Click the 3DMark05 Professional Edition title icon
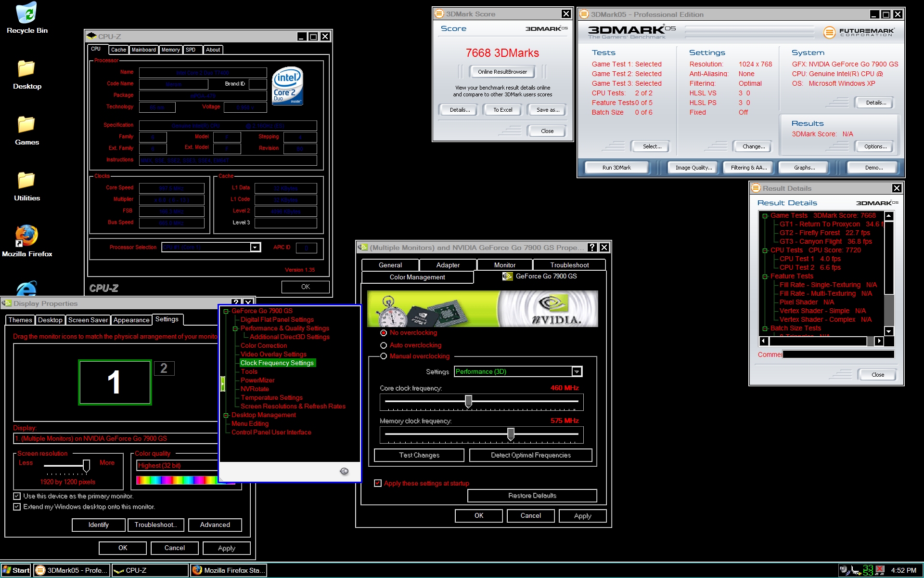The height and width of the screenshot is (578, 924). click(584, 14)
